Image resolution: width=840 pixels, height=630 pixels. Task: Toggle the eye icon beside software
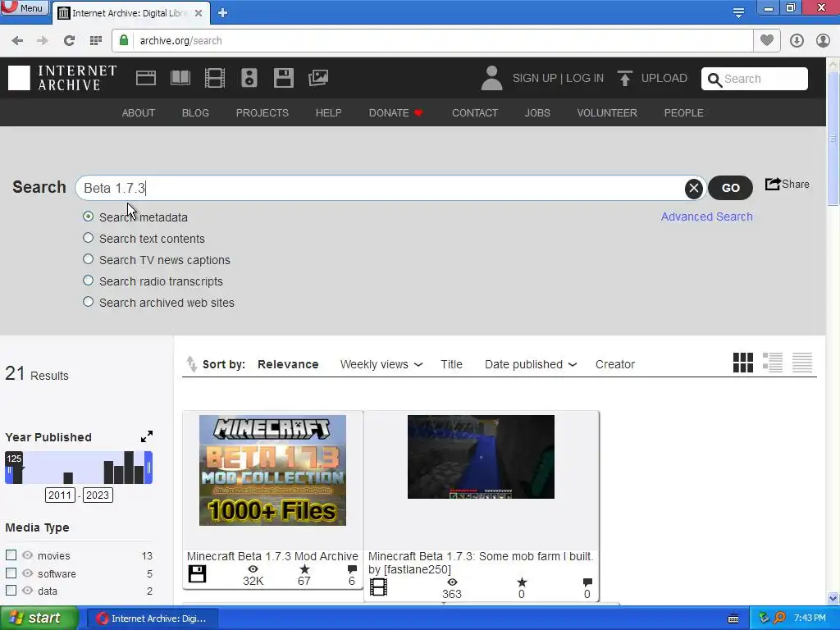[x=27, y=573]
